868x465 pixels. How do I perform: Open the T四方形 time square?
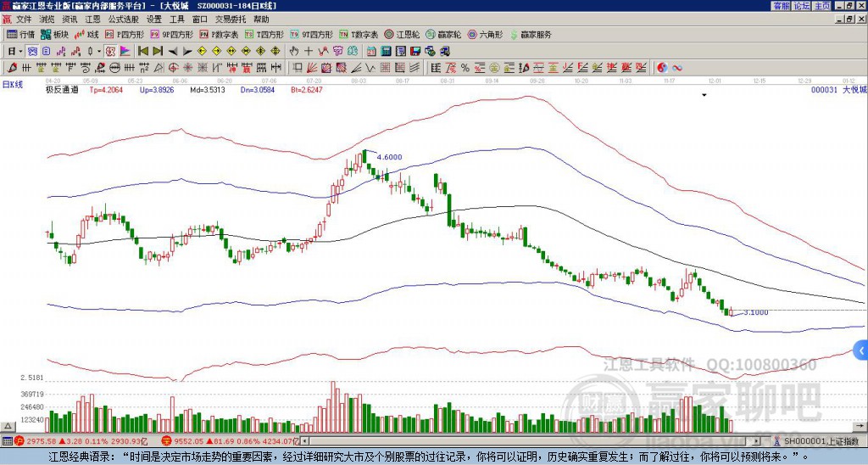tap(264, 34)
